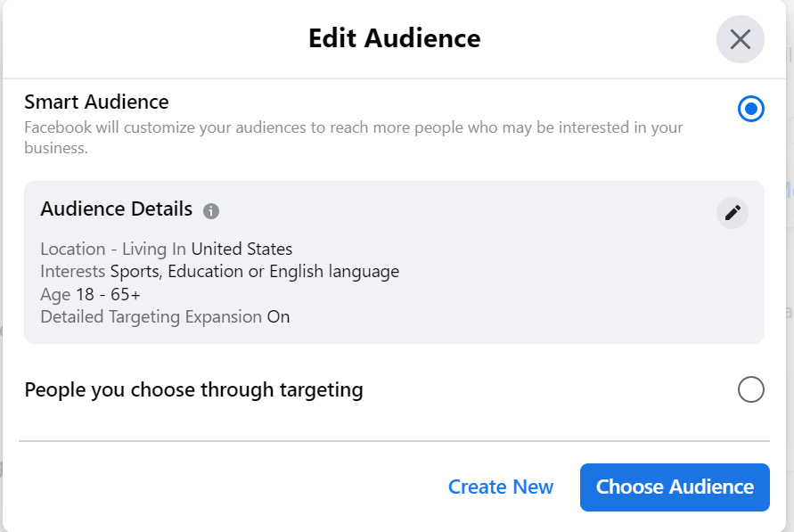Click the Audience Details summary panel
The width and height of the screenshot is (794, 532).
point(395,258)
